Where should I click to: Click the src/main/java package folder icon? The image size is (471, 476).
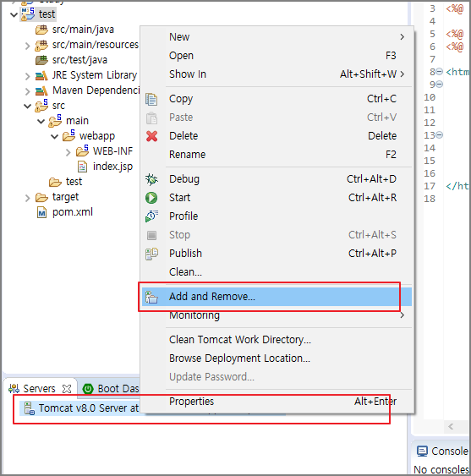41,30
